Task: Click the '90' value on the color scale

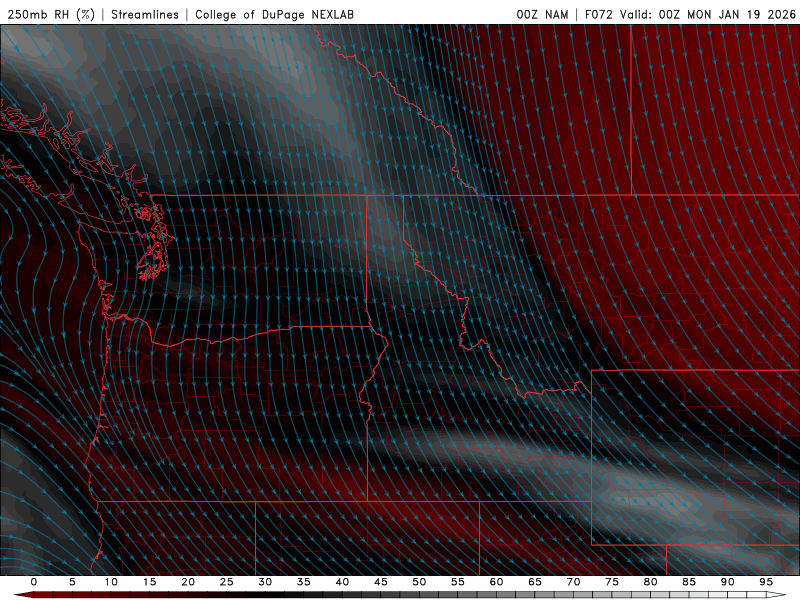Action: click(x=728, y=582)
